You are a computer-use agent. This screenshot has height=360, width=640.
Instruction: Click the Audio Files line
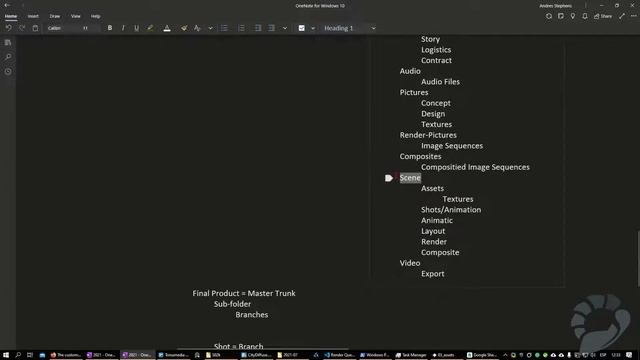click(440, 82)
